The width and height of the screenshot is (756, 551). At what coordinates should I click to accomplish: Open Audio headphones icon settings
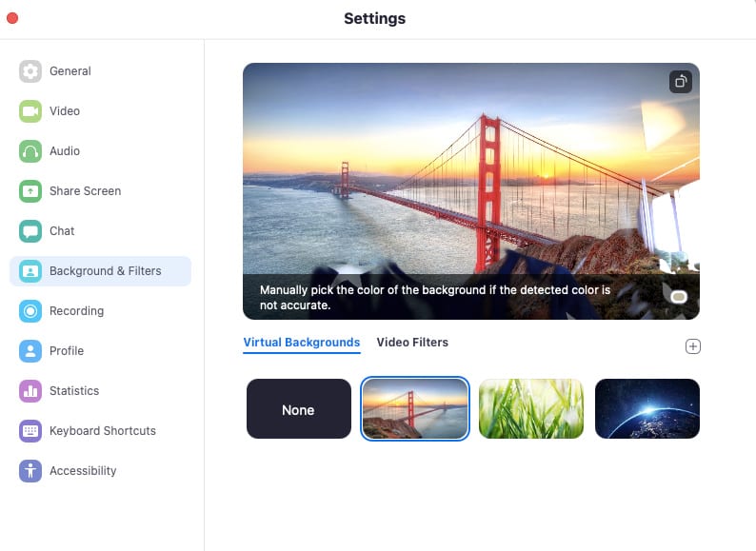point(30,151)
